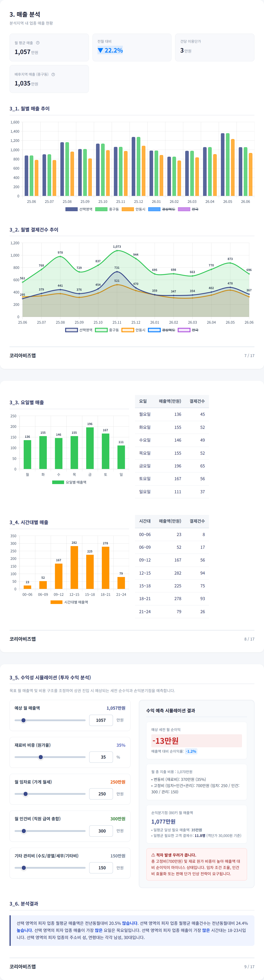Click the 1,035 만원 배후지역 매출 value

[26, 83]
